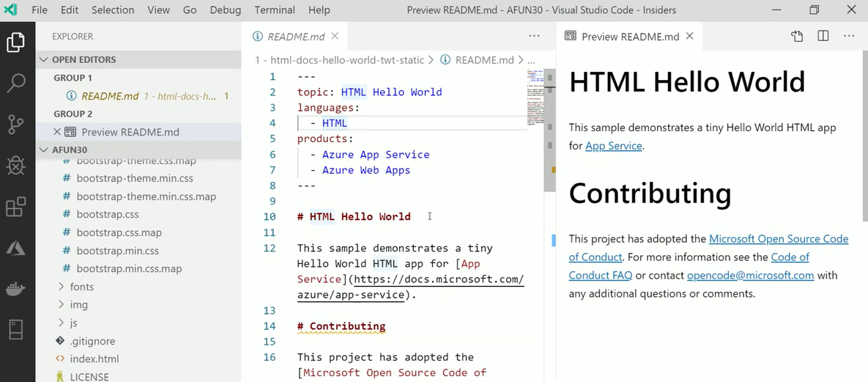
Task: Switch to the README.md editor tab
Action: click(x=296, y=37)
